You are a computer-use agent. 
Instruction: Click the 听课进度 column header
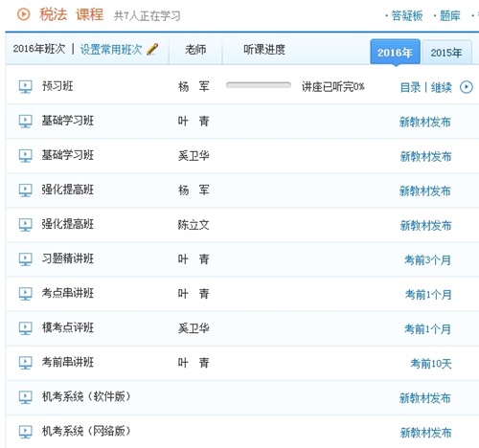coord(264,50)
